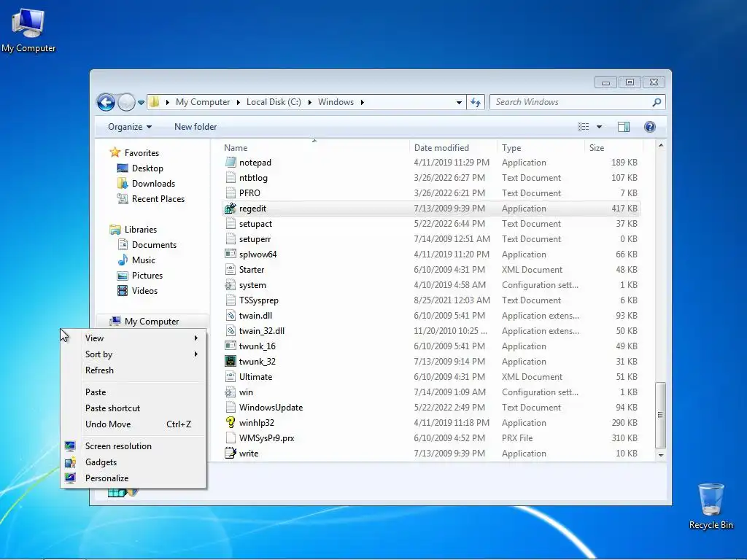747x560 pixels.
Task: Click the Windows breadcrumb segment
Action: (336, 102)
